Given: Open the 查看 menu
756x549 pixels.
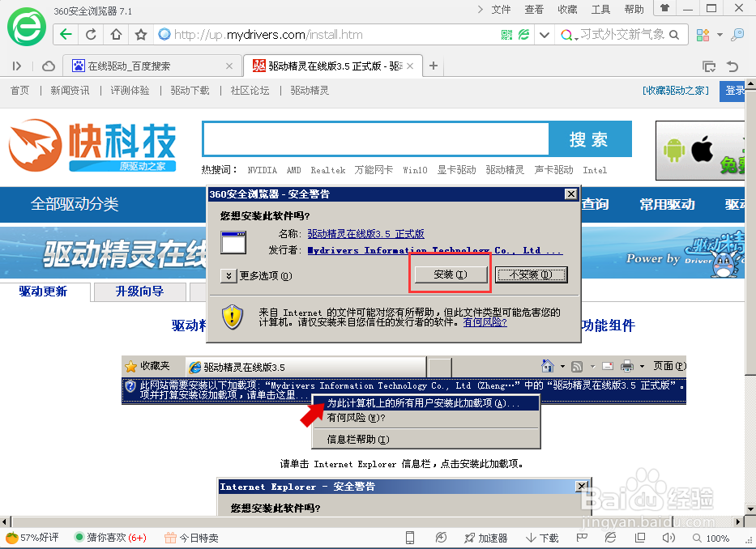Looking at the screenshot, I should (x=534, y=9).
